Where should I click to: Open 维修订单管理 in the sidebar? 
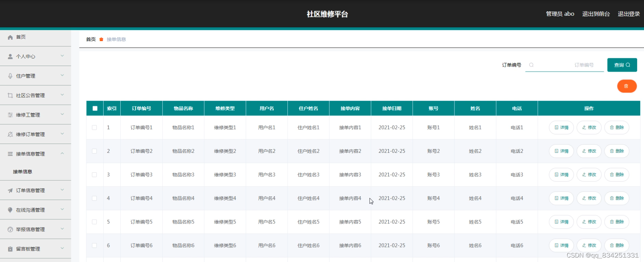pos(35,134)
